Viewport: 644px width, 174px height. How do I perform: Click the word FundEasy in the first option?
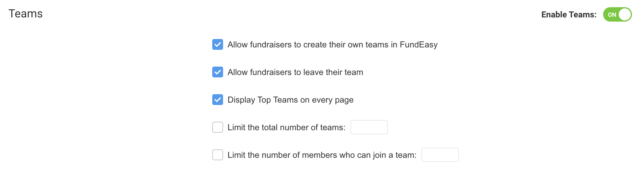tap(419, 45)
